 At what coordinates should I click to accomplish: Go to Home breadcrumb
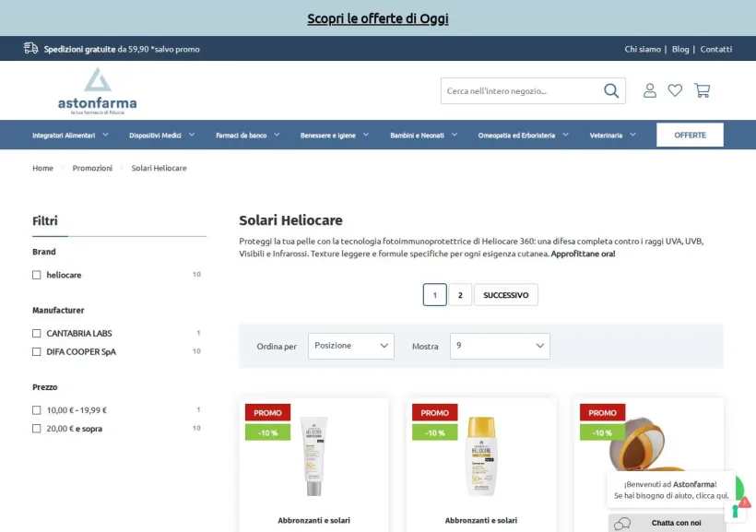click(x=42, y=168)
